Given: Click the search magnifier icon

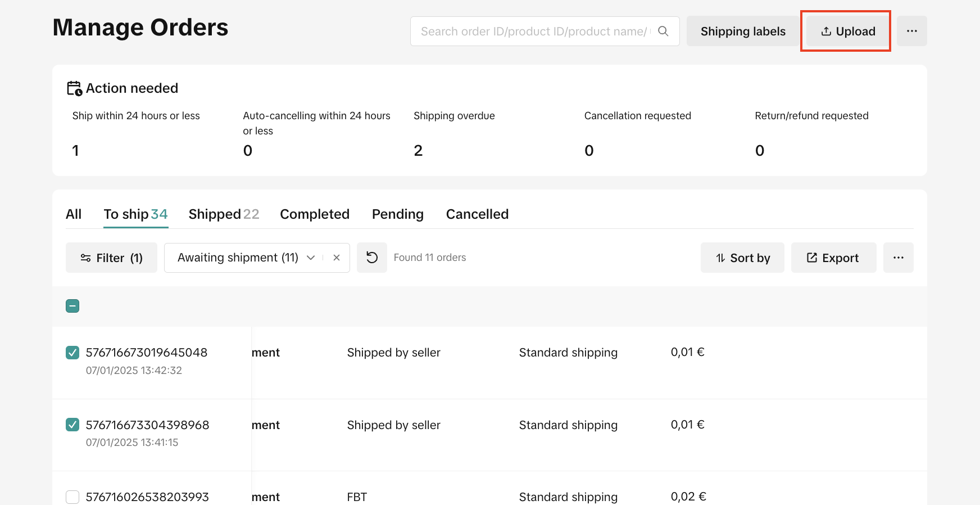Looking at the screenshot, I should click(663, 31).
